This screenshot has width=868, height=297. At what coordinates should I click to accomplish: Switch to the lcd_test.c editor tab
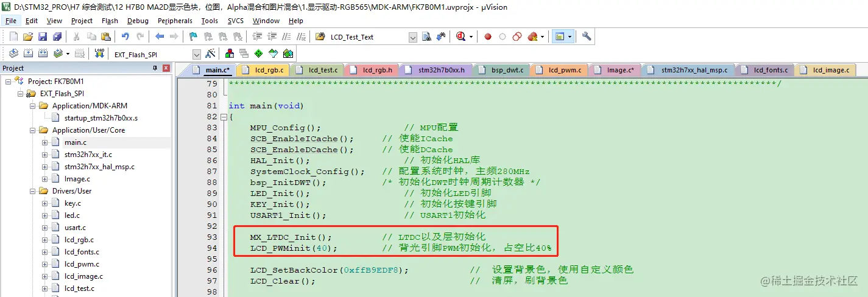click(317, 70)
